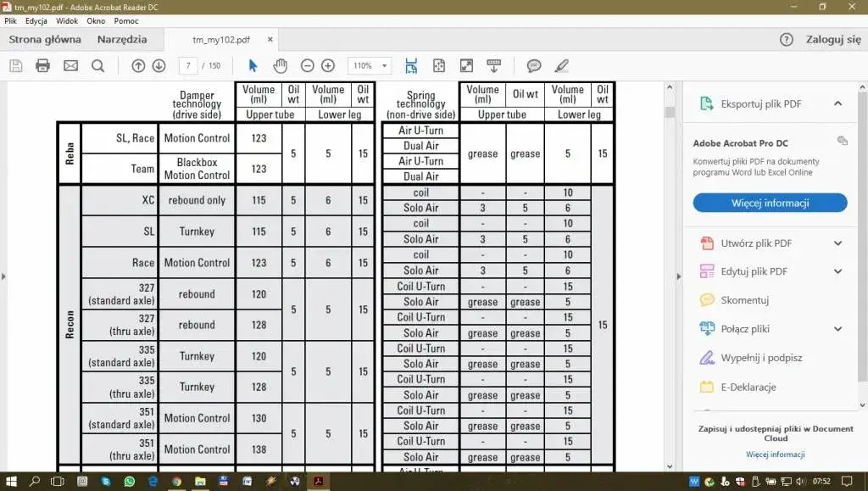Send file by email envelope icon
Screen dimensions: 868x491
click(x=71, y=66)
